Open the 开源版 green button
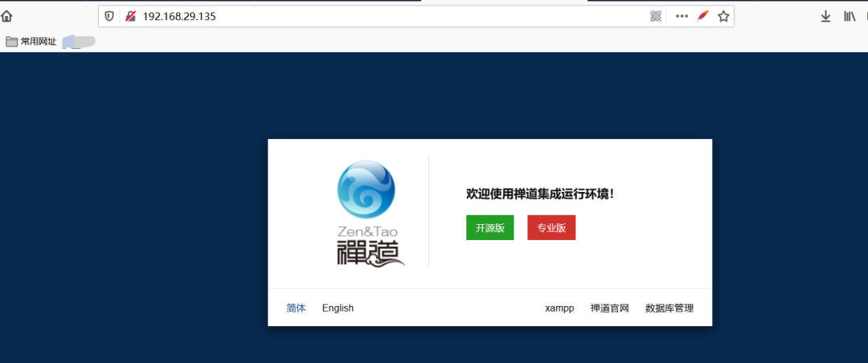The width and height of the screenshot is (868, 363). pyautogui.click(x=490, y=228)
